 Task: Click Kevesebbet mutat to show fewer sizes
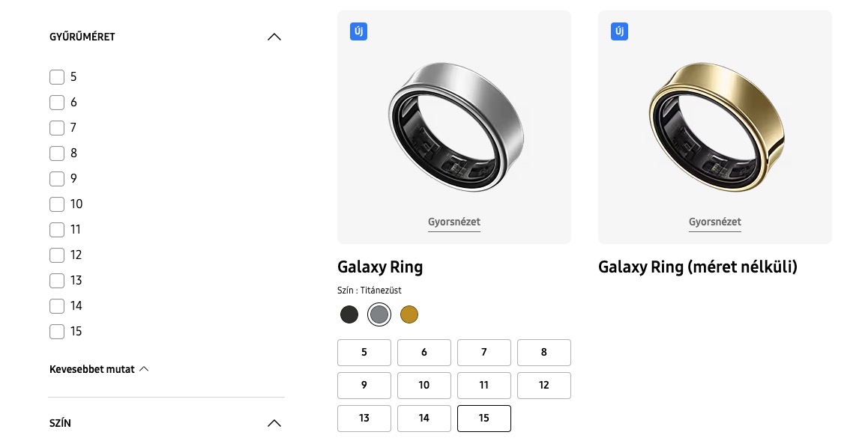[x=99, y=369]
